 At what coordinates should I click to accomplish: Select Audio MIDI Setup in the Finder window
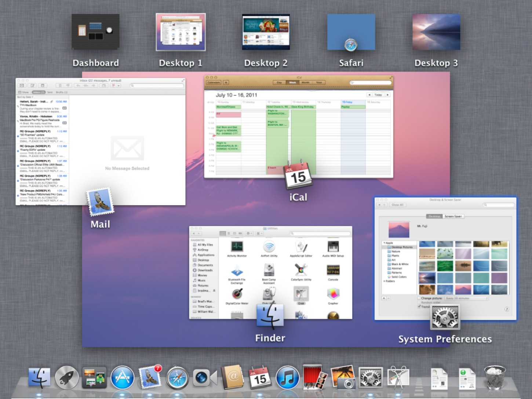pos(333,248)
